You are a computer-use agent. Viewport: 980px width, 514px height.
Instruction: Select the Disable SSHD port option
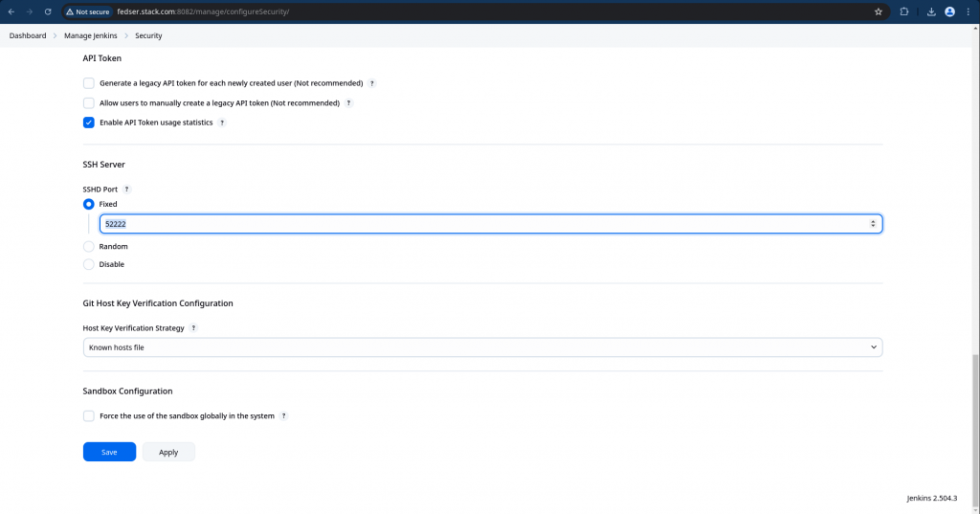click(89, 264)
